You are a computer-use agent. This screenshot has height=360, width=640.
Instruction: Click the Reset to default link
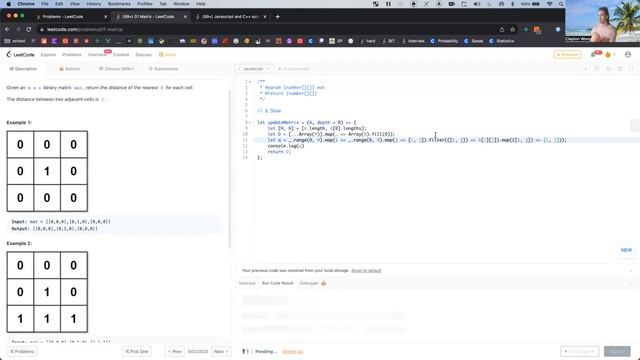[366, 271]
